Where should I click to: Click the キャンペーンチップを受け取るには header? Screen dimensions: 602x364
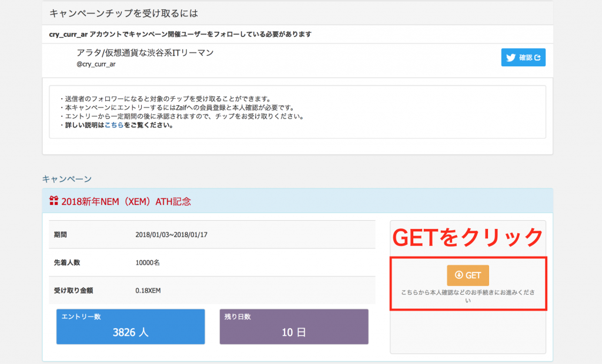tap(122, 13)
